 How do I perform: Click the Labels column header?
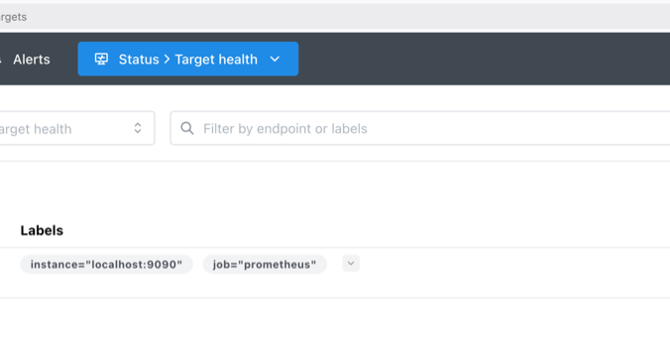tap(42, 231)
